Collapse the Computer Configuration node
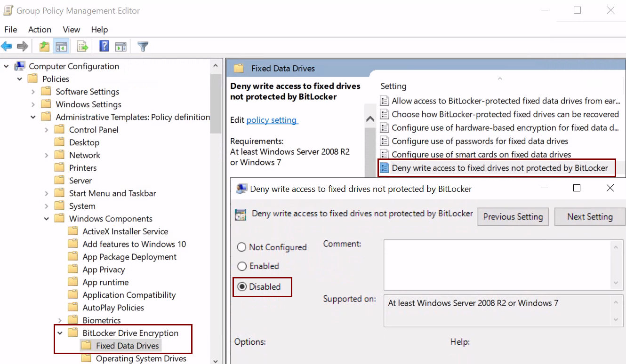The height and width of the screenshot is (364, 626). tap(6, 66)
